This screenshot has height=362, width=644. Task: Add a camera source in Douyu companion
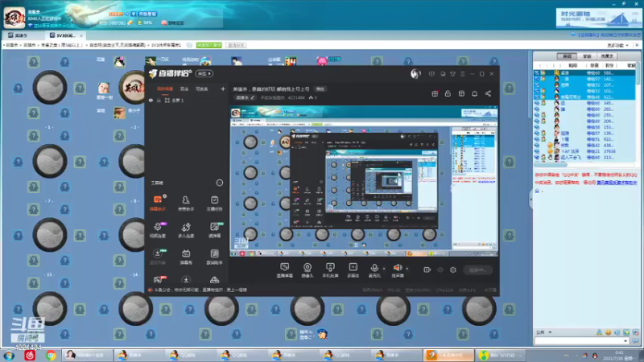308,270
